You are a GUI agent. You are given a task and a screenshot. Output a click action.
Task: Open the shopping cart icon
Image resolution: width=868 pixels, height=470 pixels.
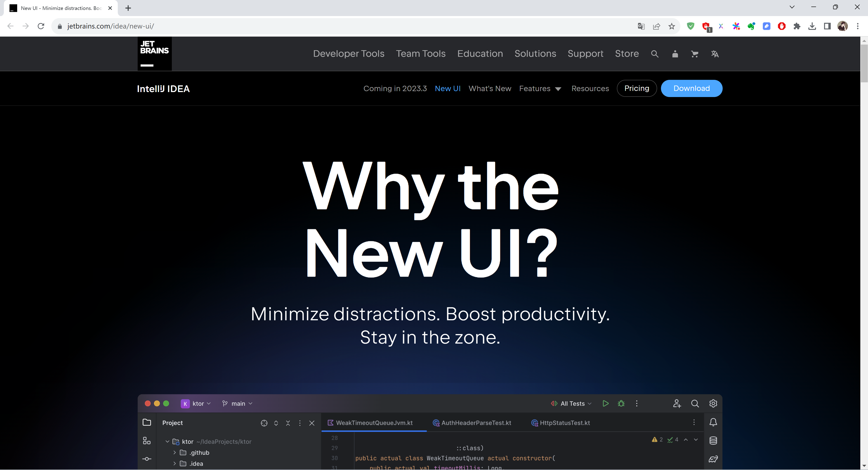pyautogui.click(x=694, y=54)
